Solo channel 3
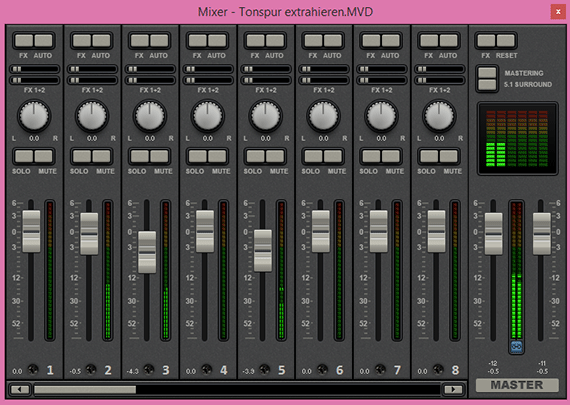570x405 pixels. pos(140,156)
